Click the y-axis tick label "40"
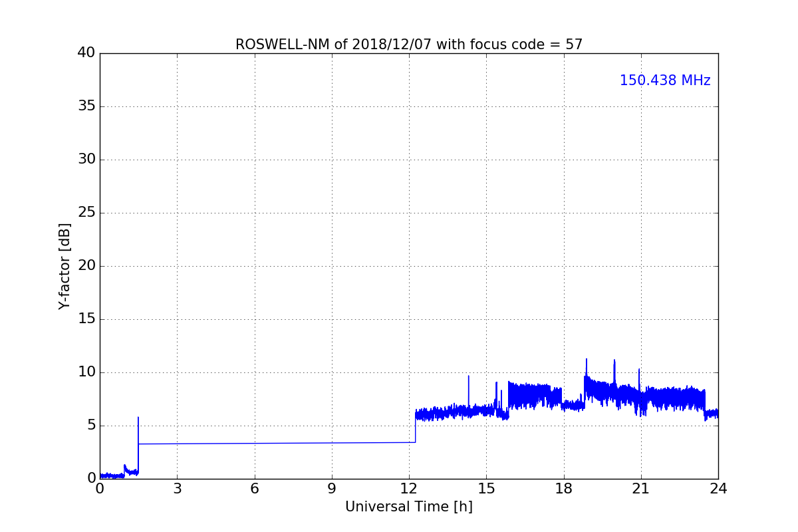This screenshot has width=798, height=532. tap(86, 53)
